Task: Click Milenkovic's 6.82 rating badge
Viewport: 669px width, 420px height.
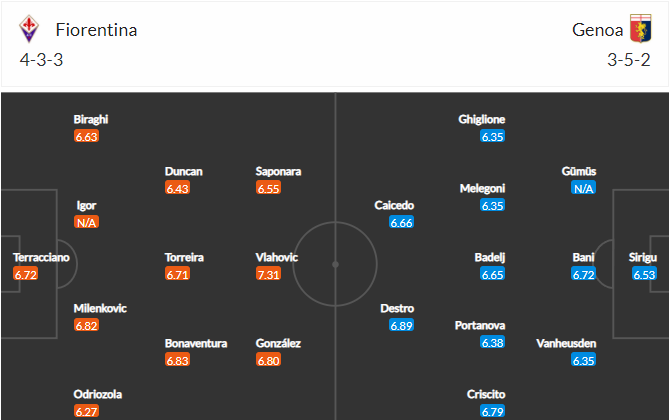Action: (86, 326)
